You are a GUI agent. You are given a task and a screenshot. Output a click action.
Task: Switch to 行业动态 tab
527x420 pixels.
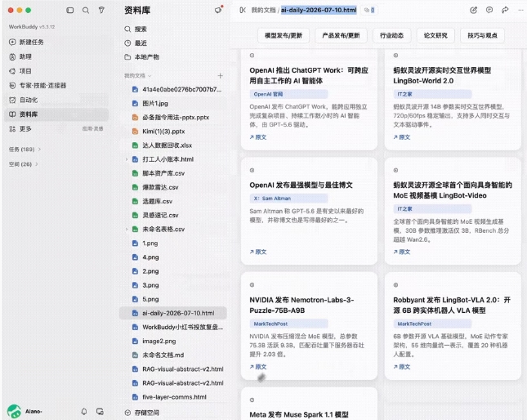tap(391, 35)
